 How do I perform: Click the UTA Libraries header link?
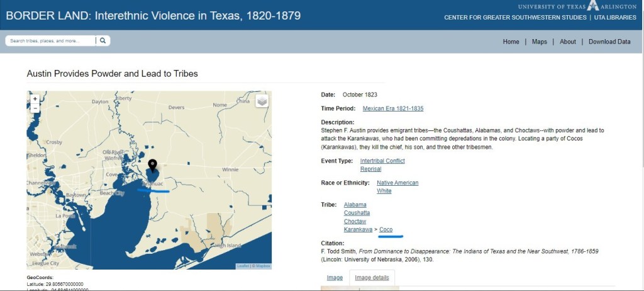click(615, 18)
